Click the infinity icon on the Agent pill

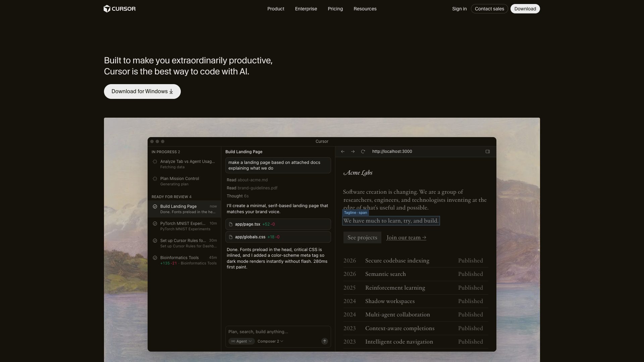tap(233, 341)
